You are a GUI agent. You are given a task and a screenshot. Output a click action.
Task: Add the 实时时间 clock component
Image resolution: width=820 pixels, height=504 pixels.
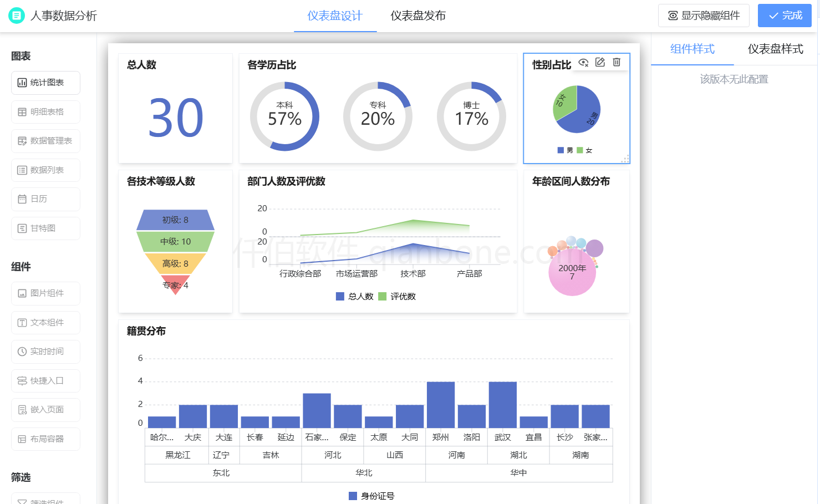click(46, 352)
